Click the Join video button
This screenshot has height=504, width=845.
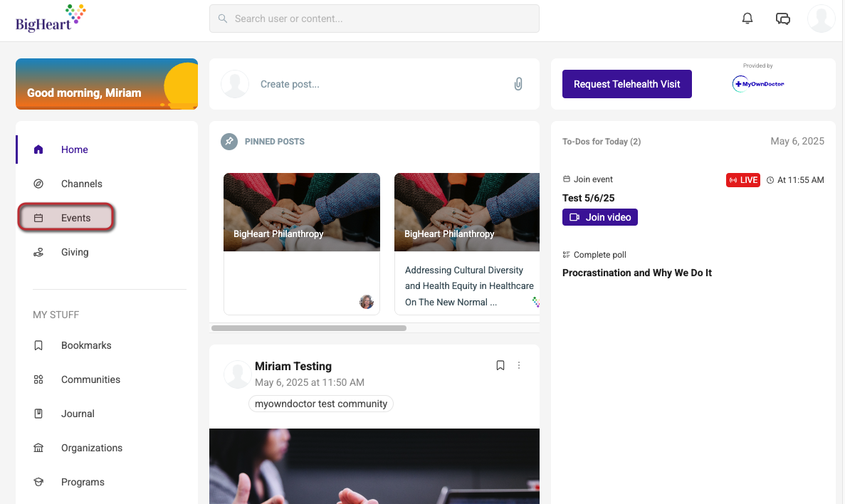click(x=600, y=217)
